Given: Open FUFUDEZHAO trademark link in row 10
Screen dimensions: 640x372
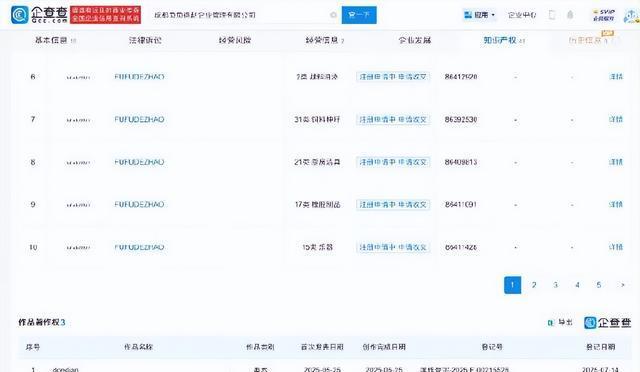Looking at the screenshot, I should pyautogui.click(x=139, y=247).
